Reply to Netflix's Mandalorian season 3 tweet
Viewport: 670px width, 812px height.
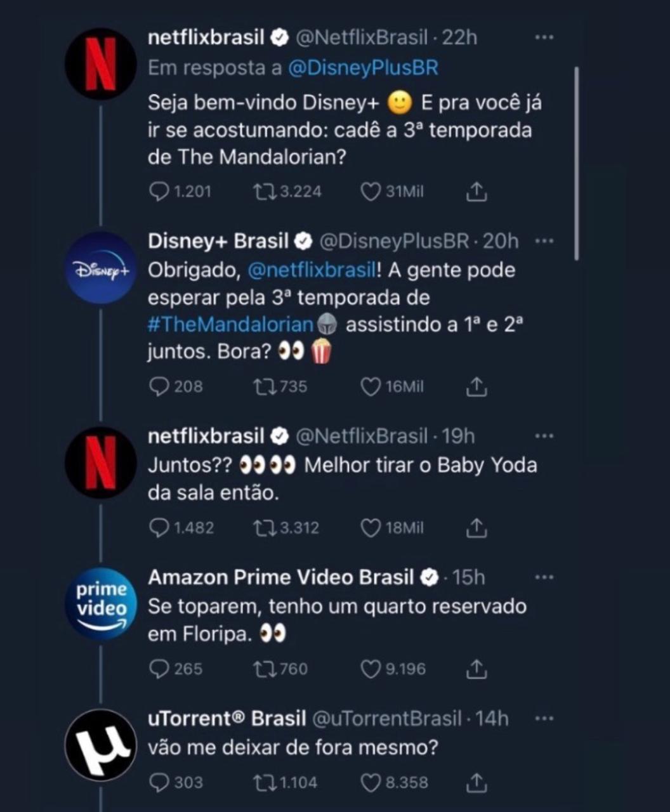click(159, 192)
